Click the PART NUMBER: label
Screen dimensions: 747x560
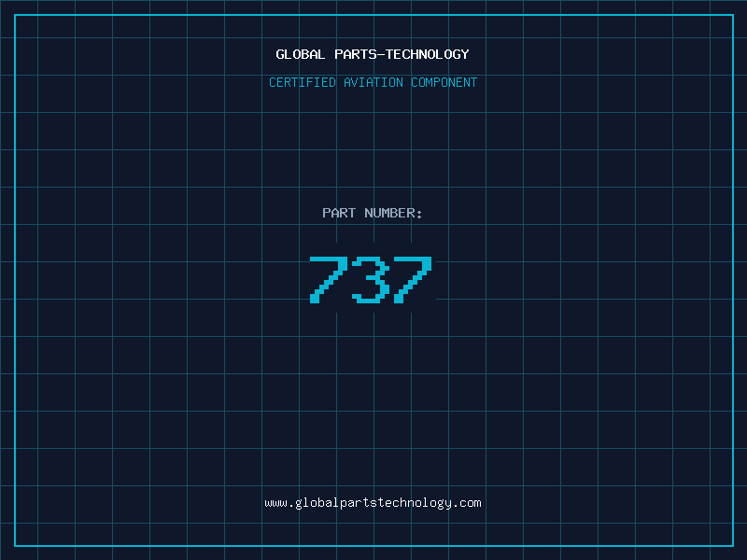[x=373, y=213]
